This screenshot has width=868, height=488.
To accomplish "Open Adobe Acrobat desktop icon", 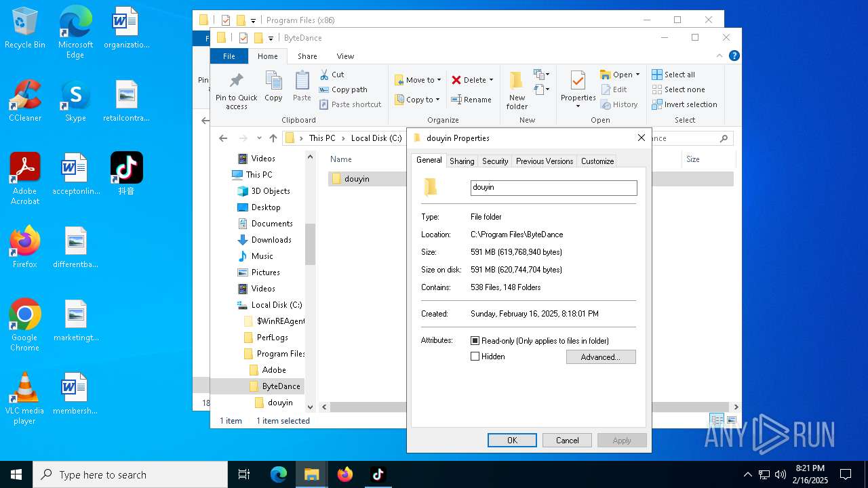I will point(25,178).
